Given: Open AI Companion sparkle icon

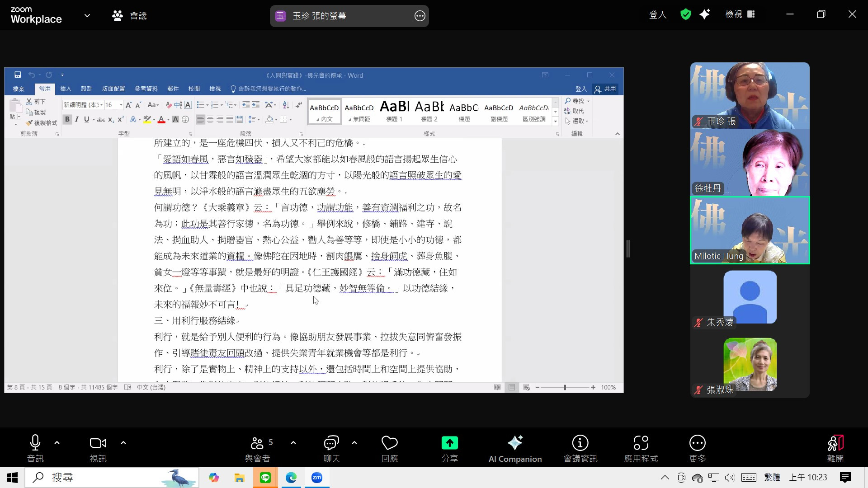Looking at the screenshot, I should point(515,443).
